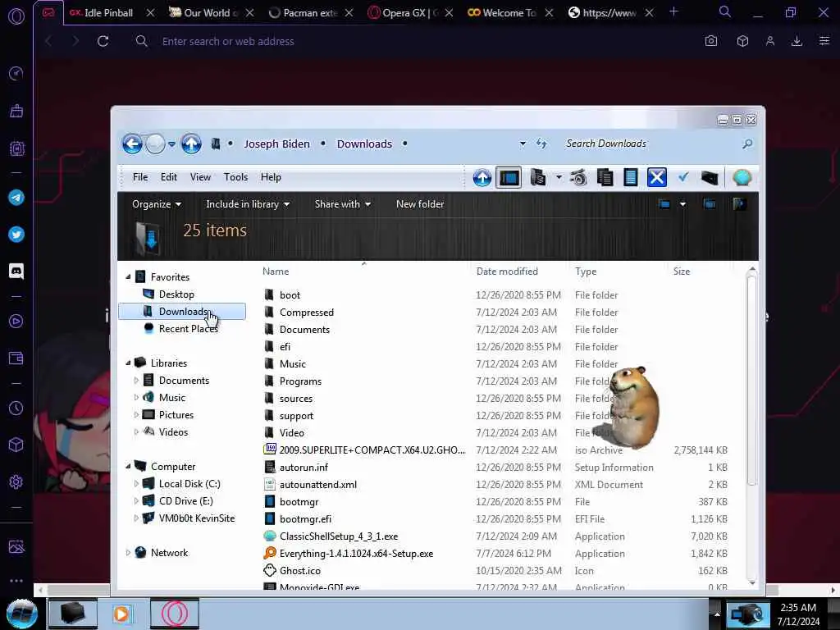Image resolution: width=840 pixels, height=630 pixels.
Task: Open the address bar history dropdown
Action: click(x=523, y=144)
